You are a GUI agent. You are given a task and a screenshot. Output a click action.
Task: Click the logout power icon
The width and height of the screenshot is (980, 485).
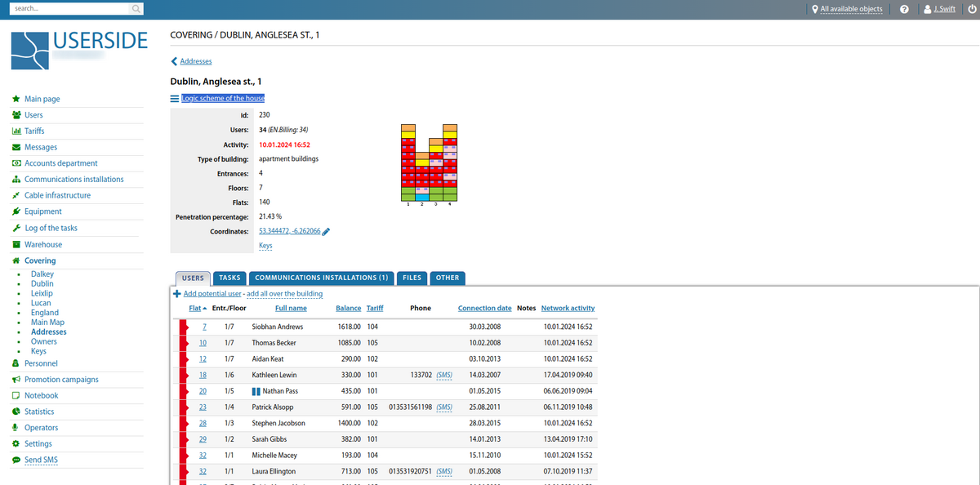pyautogui.click(x=971, y=8)
